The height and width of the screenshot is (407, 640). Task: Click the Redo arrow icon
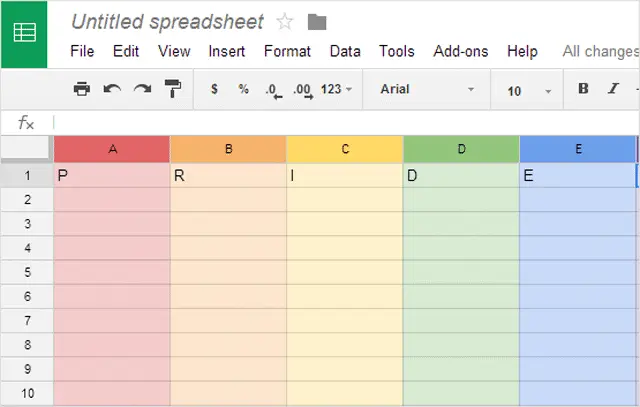142,90
